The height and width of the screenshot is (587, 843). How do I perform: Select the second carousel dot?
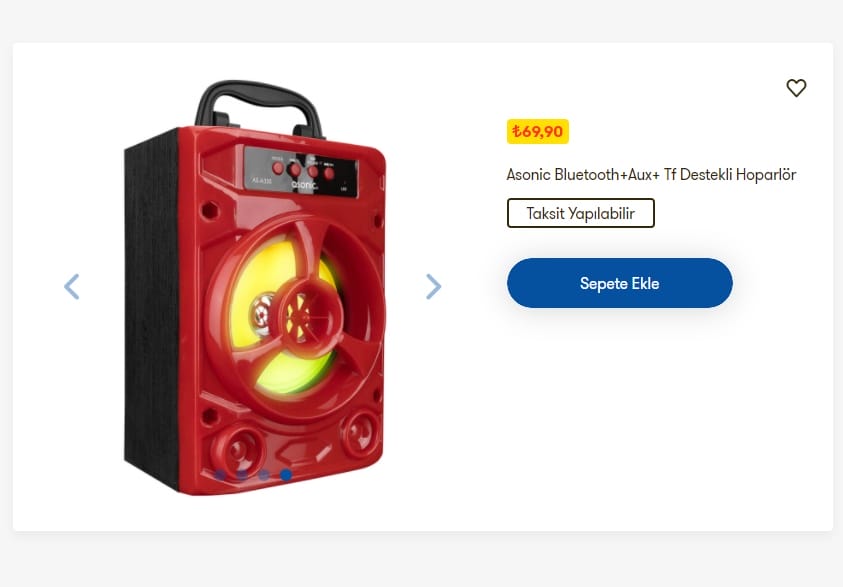(242, 475)
